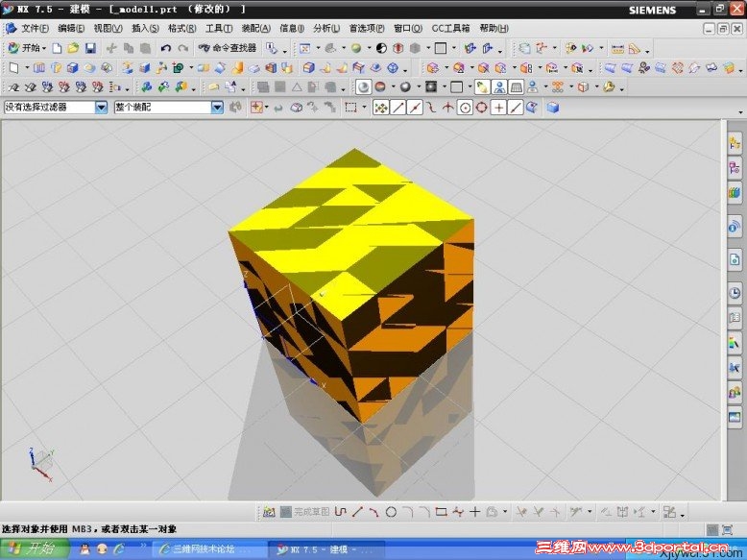Open the 分析(L) menu
Viewport: 747px width, 560px height.
pos(326,29)
